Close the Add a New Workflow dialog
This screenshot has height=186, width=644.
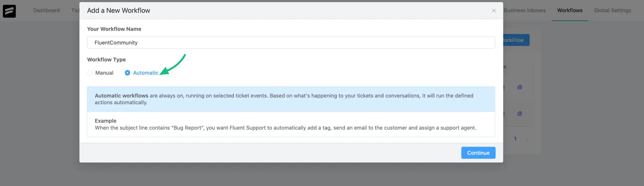(x=494, y=11)
